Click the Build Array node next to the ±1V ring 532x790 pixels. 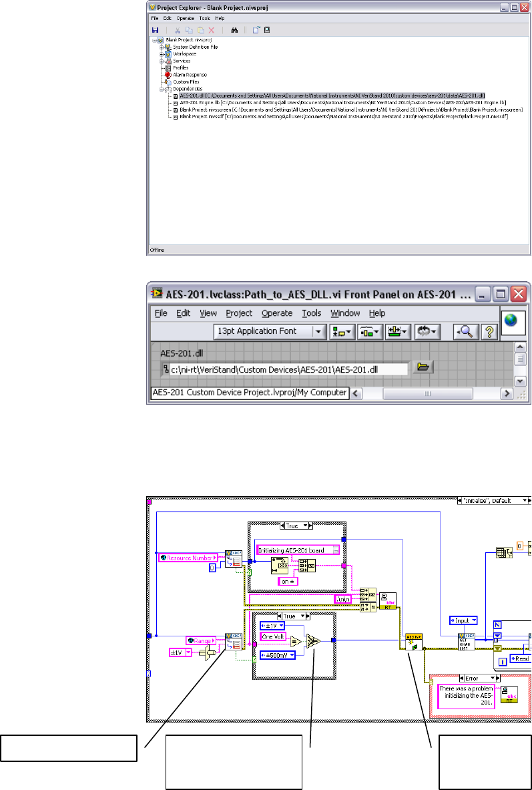point(207,652)
